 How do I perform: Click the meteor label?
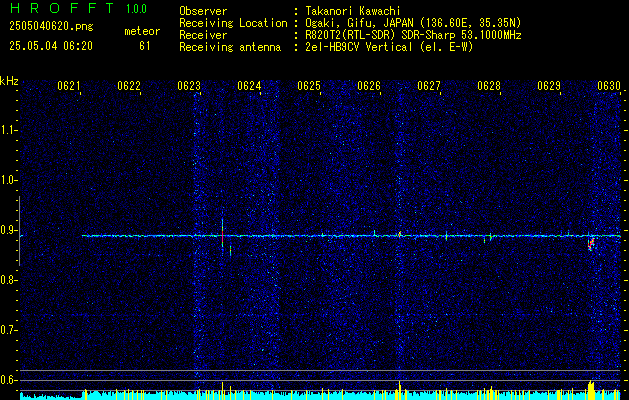tap(142, 31)
